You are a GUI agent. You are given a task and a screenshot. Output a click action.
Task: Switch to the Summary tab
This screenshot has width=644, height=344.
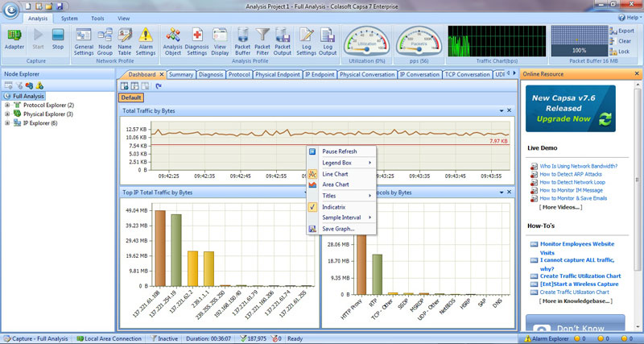[x=180, y=74]
